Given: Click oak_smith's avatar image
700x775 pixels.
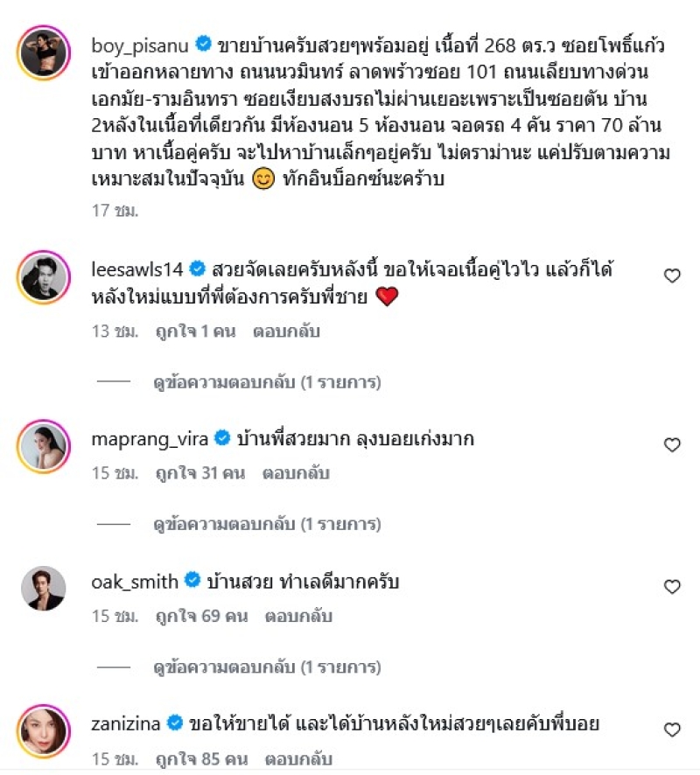Looking at the screenshot, I should pos(43,590).
